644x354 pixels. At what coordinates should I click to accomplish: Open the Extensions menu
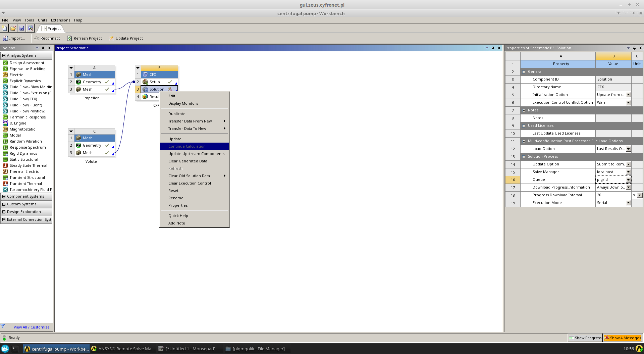[x=60, y=20]
